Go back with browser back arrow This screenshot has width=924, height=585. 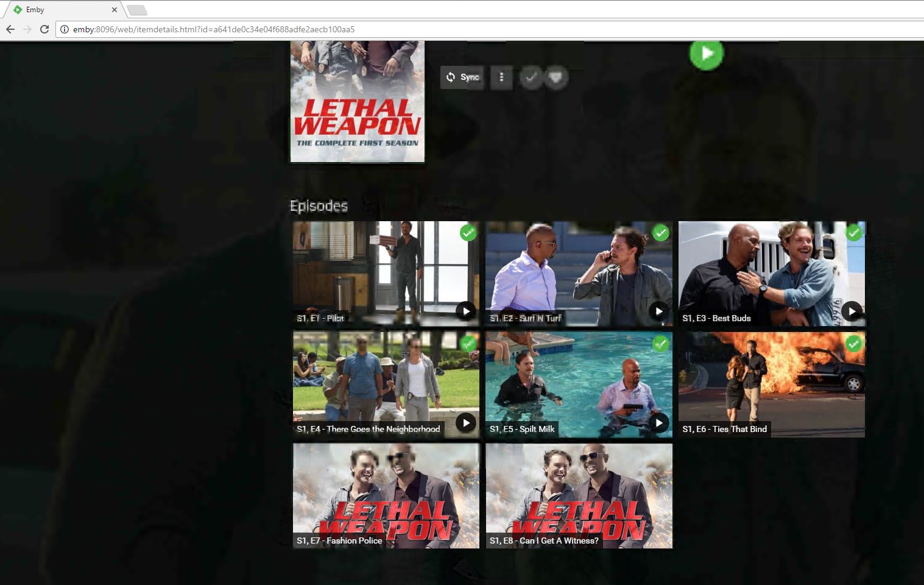pos(10,29)
